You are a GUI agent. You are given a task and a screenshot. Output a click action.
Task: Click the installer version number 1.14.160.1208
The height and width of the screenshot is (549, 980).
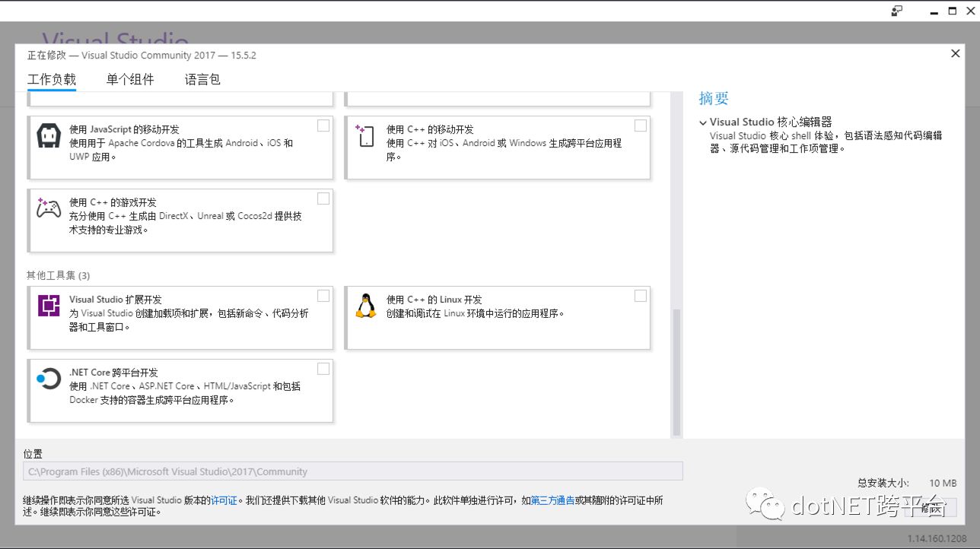937,538
